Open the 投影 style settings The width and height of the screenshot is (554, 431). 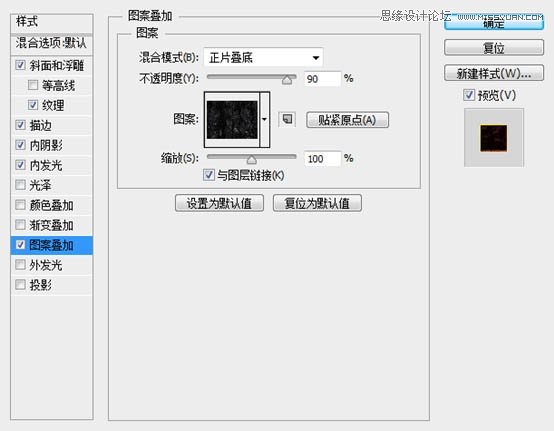(x=41, y=285)
